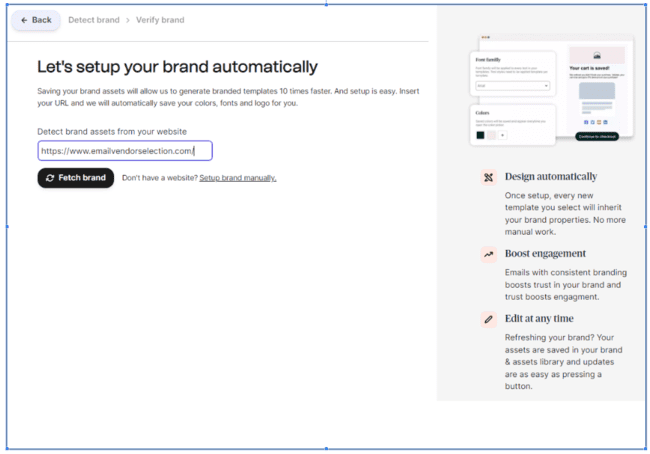
Task: Click the breadcrumb chevron after Detect brand
Action: [x=125, y=20]
